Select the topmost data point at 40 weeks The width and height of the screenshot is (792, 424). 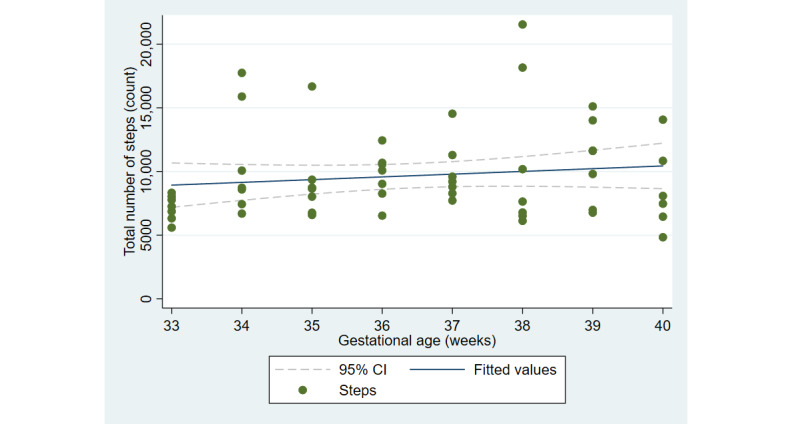(662, 120)
